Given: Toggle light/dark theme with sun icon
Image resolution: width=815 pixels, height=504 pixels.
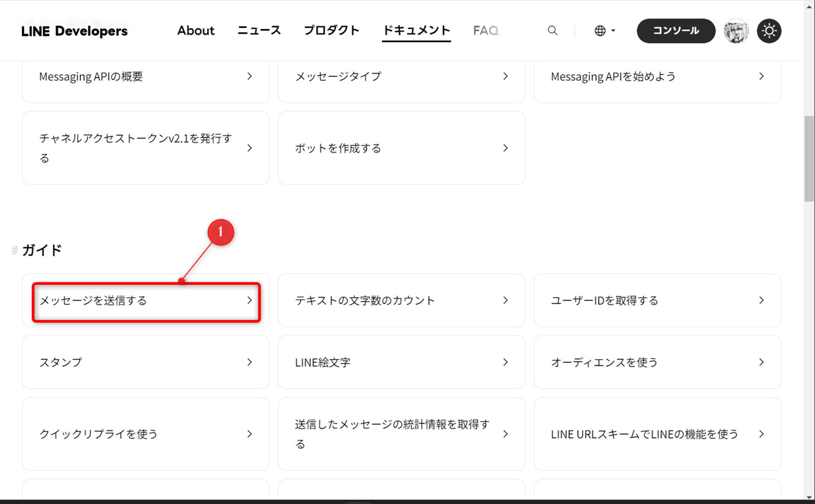Looking at the screenshot, I should (x=769, y=30).
